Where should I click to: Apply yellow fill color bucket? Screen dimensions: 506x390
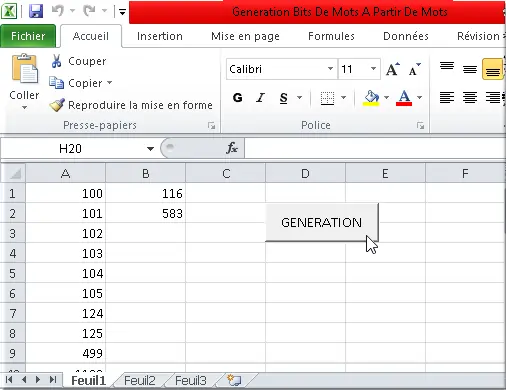[371, 98]
